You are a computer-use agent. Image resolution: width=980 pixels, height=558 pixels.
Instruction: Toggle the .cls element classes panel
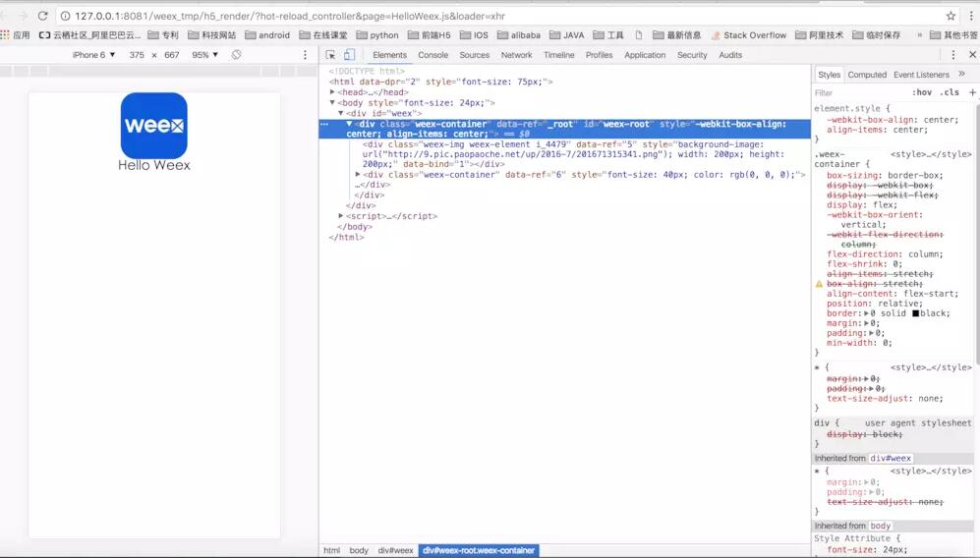click(x=950, y=92)
